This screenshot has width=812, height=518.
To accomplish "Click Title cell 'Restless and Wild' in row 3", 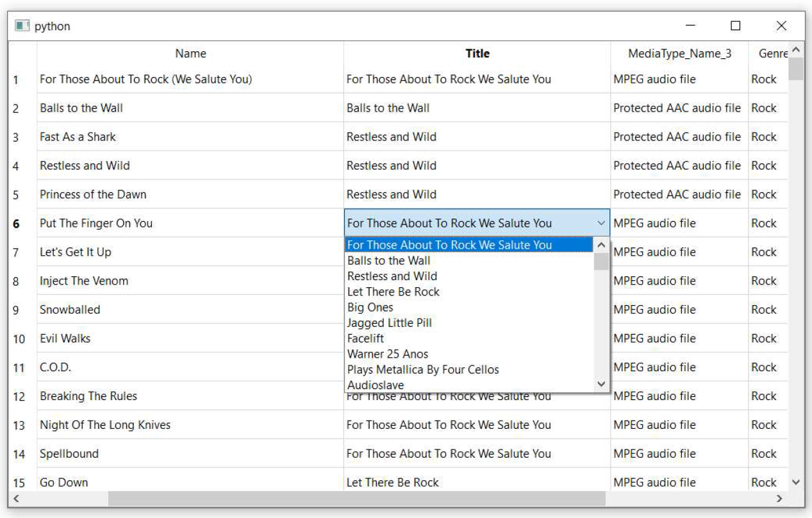I will 477,137.
